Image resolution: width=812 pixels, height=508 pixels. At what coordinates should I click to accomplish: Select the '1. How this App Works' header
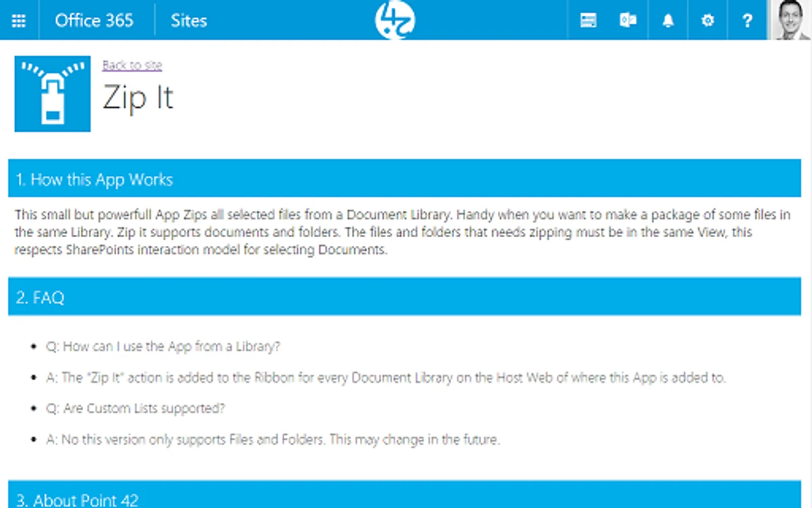404,178
